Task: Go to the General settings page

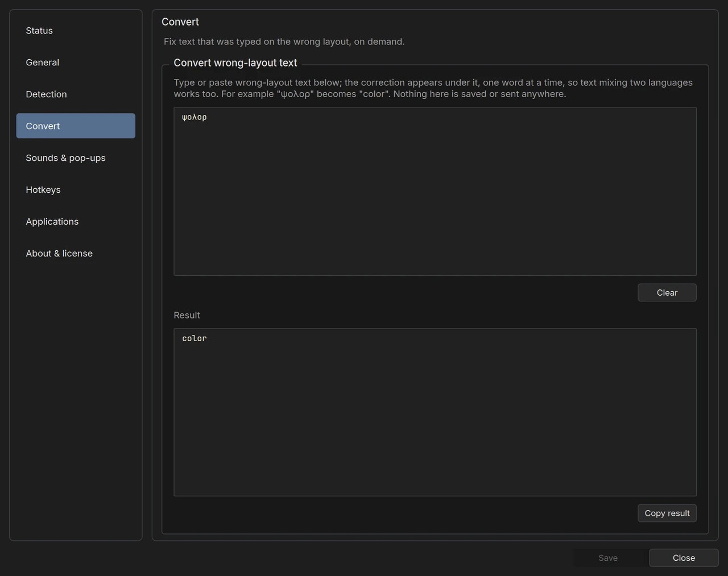Action: tap(76, 63)
